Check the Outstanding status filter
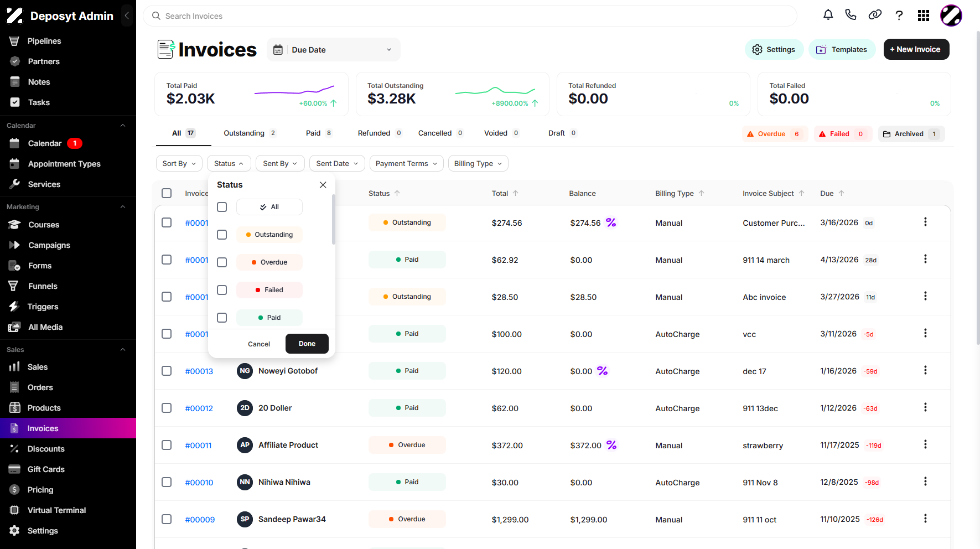The image size is (980, 549). tap(222, 235)
